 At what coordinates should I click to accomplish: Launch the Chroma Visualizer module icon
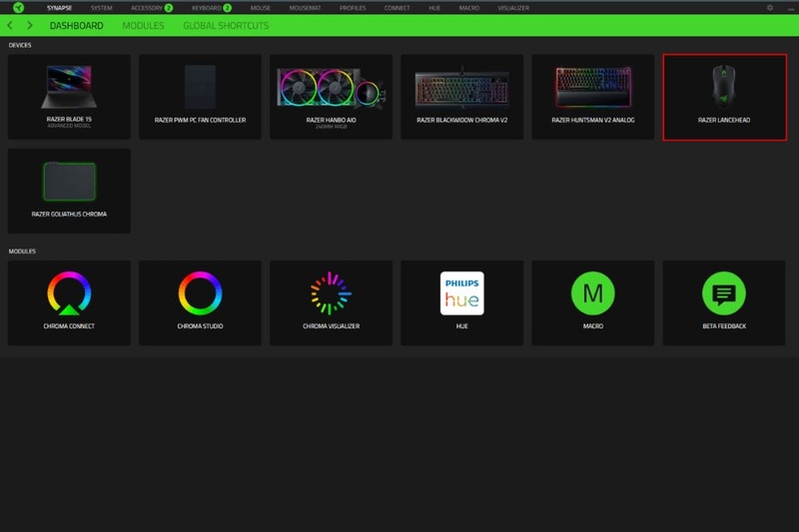332,293
